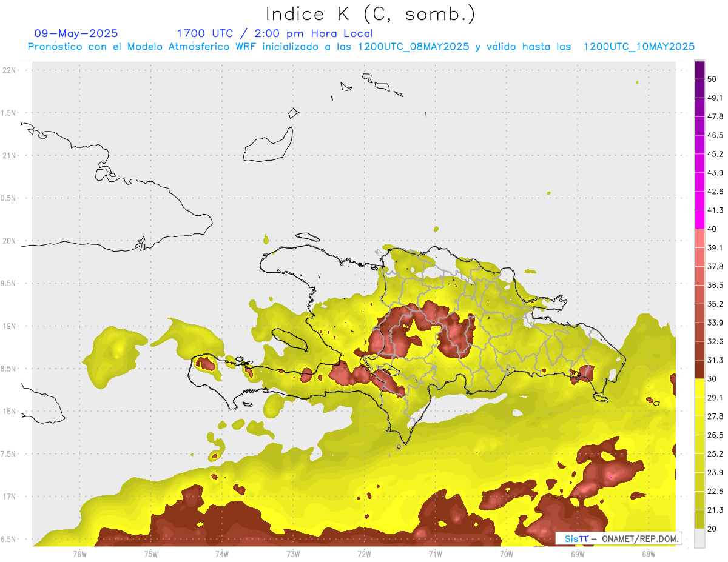Viewport: 728px width, 562px height.
Task: Click the colorbar label "33.9"
Action: (x=715, y=323)
